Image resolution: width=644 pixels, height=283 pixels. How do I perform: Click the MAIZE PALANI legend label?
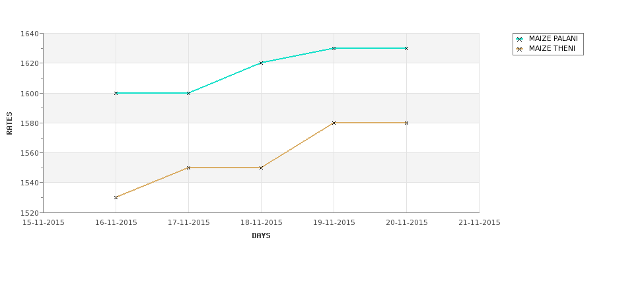[x=554, y=38]
